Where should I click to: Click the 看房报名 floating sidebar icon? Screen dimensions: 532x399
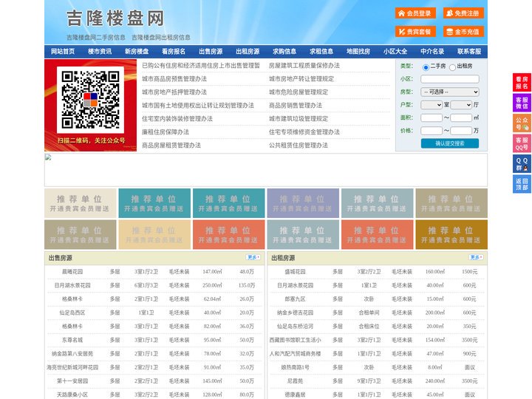[x=522, y=83]
